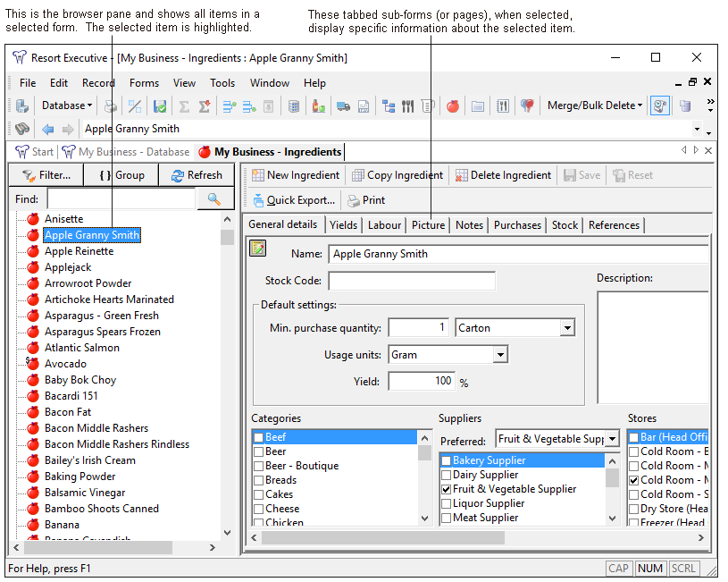Click the grey forward navigation arrow

[68, 130]
